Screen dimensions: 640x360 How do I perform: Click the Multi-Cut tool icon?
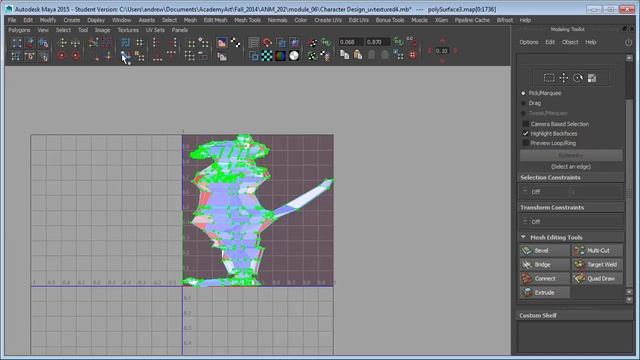click(579, 251)
